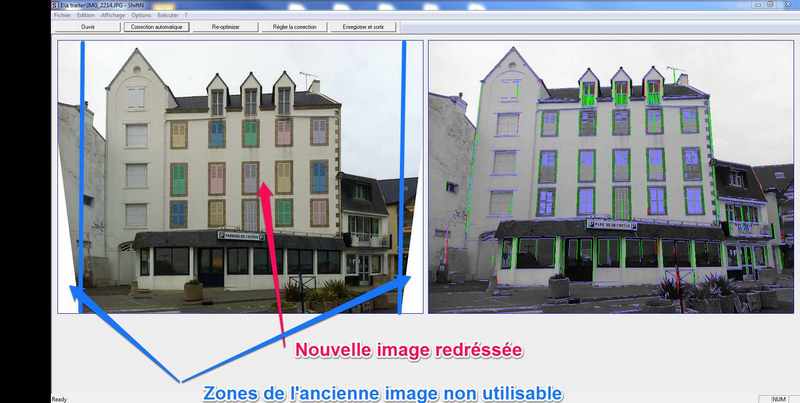Click the analyzed image with green lines
This screenshot has height=403, width=800.
[x=611, y=177]
